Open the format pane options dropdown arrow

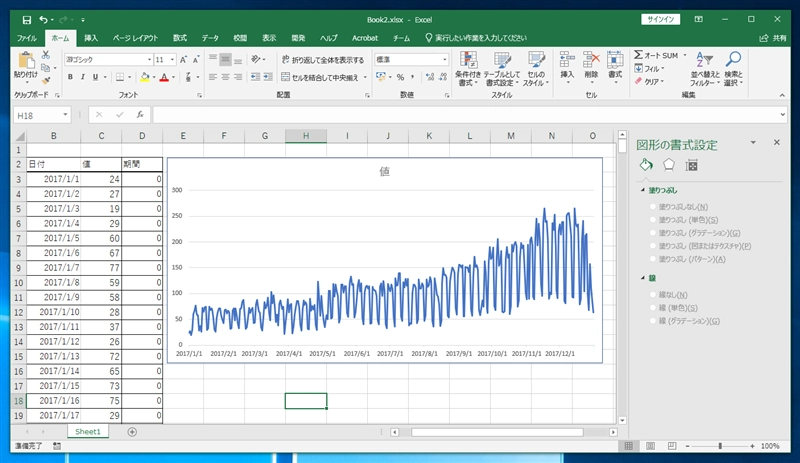[x=753, y=142]
